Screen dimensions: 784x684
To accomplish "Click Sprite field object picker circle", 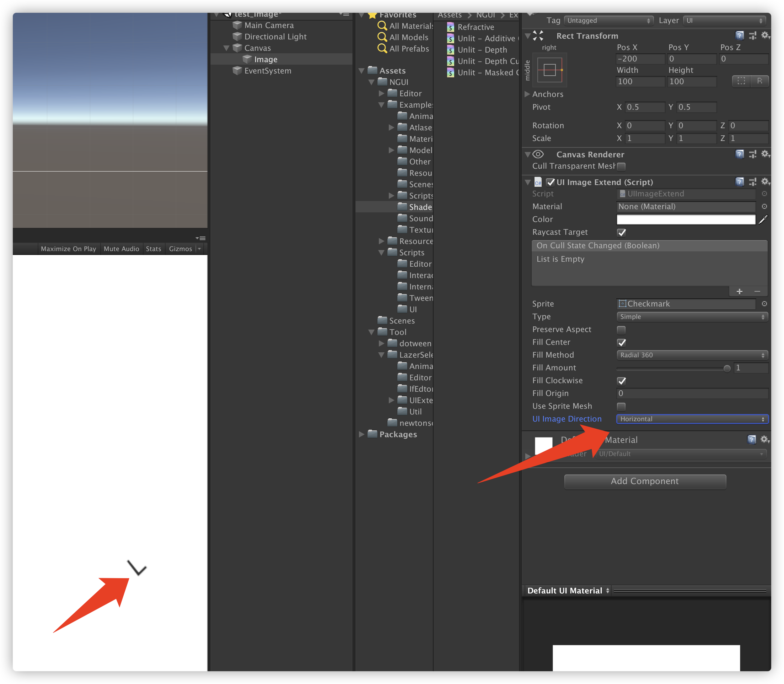I will click(x=764, y=304).
